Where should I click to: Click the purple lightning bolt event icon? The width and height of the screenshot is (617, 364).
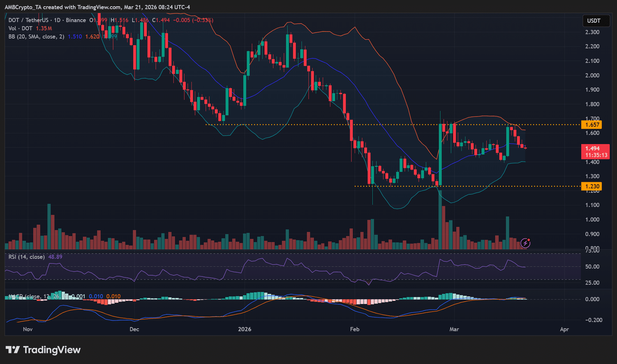(525, 243)
